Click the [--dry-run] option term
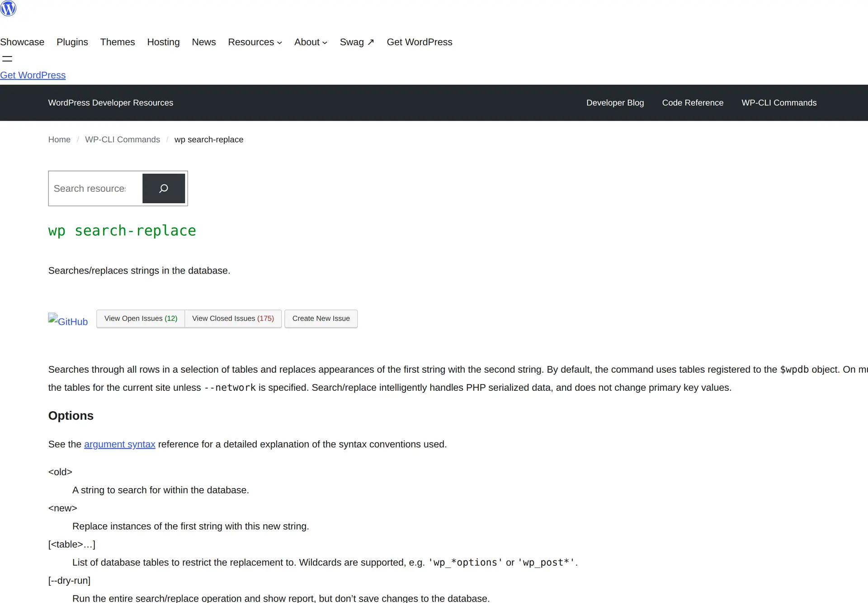This screenshot has height=603, width=868. [x=70, y=580]
